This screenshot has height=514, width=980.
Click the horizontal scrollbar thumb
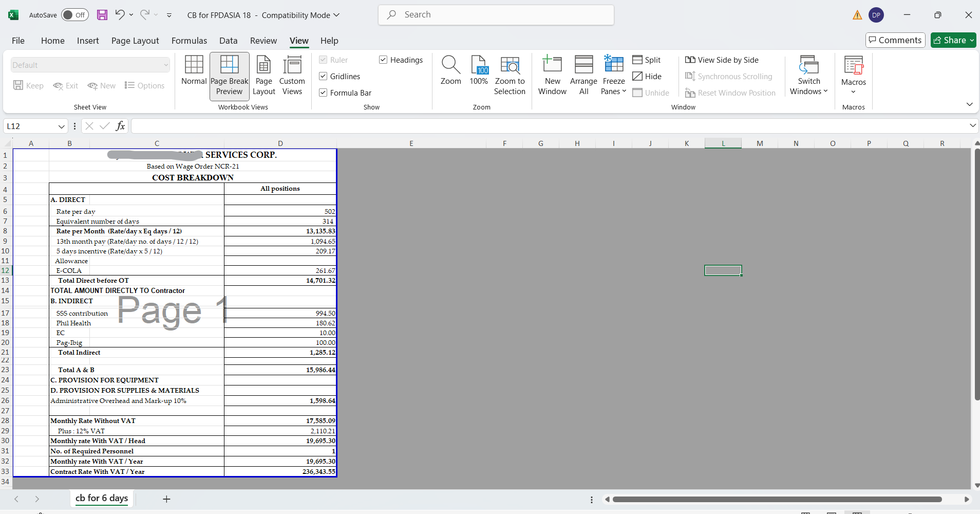(x=777, y=499)
